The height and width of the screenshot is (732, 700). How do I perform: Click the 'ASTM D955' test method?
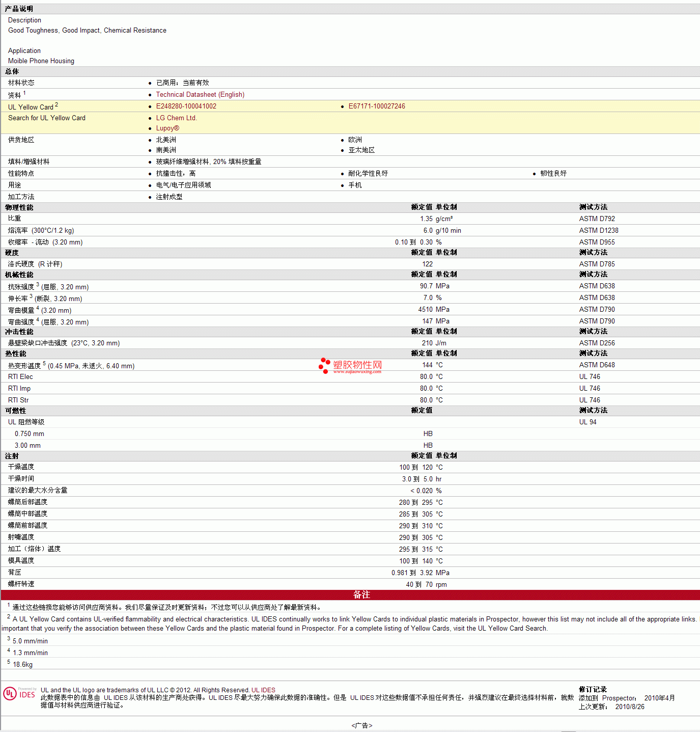click(597, 242)
